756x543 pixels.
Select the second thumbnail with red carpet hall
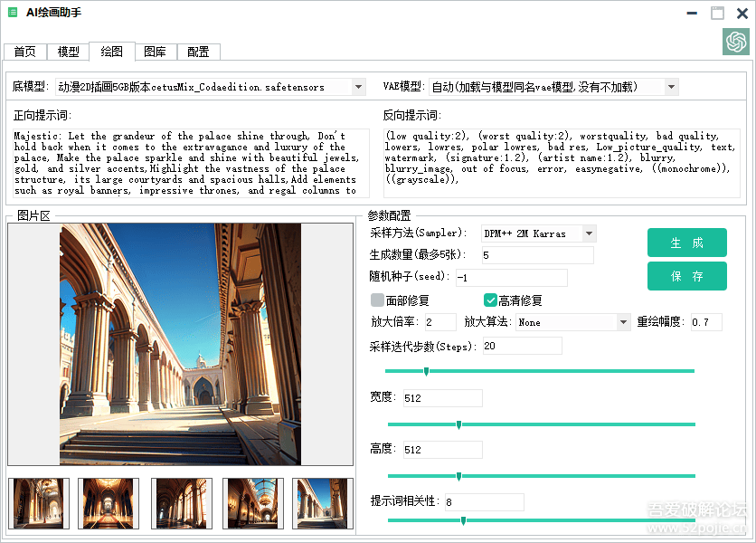(x=109, y=503)
